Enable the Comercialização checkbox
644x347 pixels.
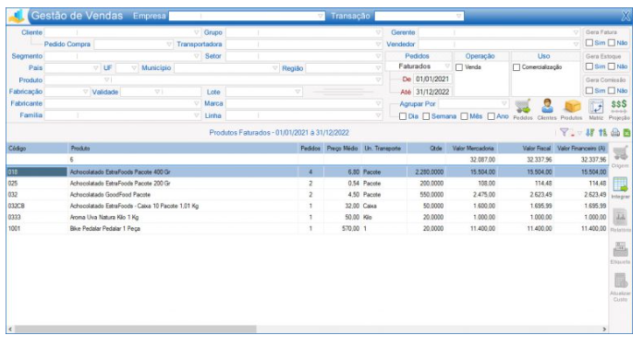(x=516, y=67)
